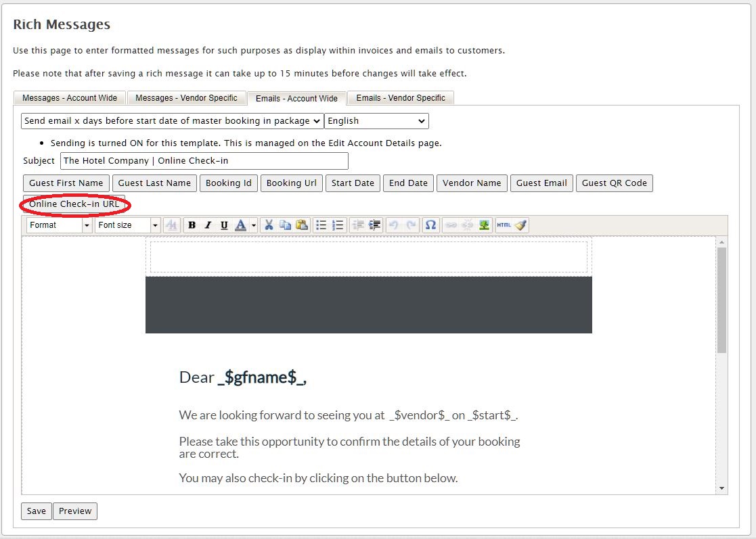Viewport: 756px width, 539px height.
Task: Click the Paste clipboard icon
Action: tap(302, 225)
